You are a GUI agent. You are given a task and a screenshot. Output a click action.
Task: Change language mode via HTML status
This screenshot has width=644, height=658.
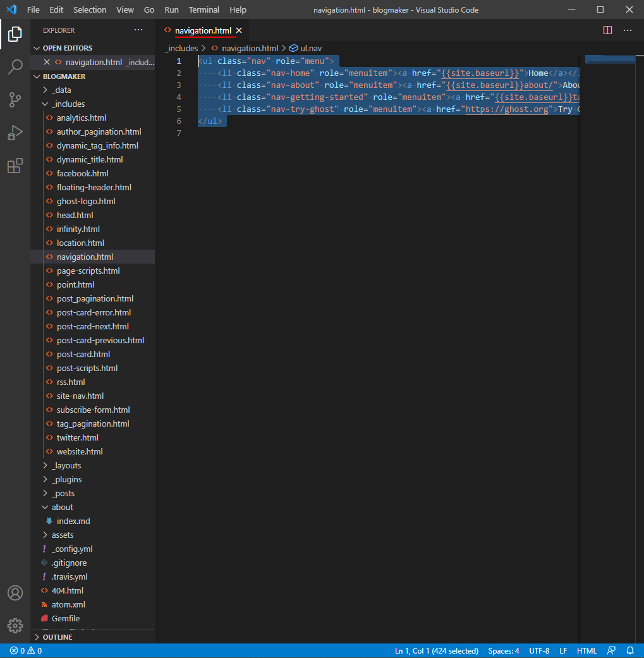[586, 651]
